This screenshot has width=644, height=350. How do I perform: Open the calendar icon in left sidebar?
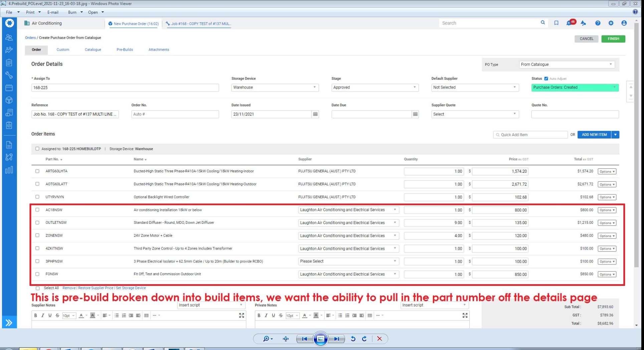(9, 88)
